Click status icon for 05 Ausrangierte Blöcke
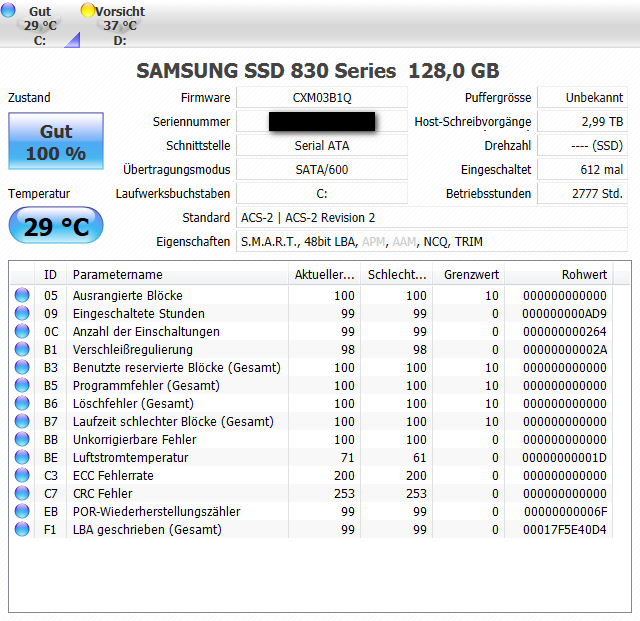 tap(22, 295)
